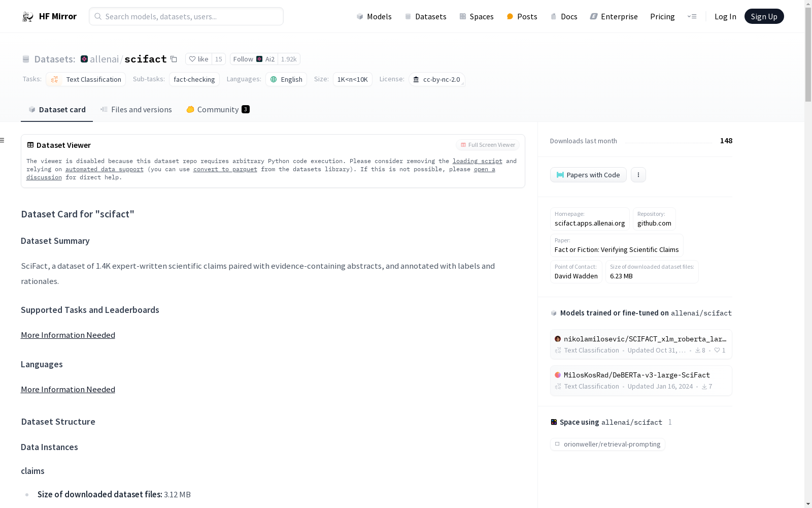Click the Datasets stack icon in header
Screen dimensions: 812x508
26,59
